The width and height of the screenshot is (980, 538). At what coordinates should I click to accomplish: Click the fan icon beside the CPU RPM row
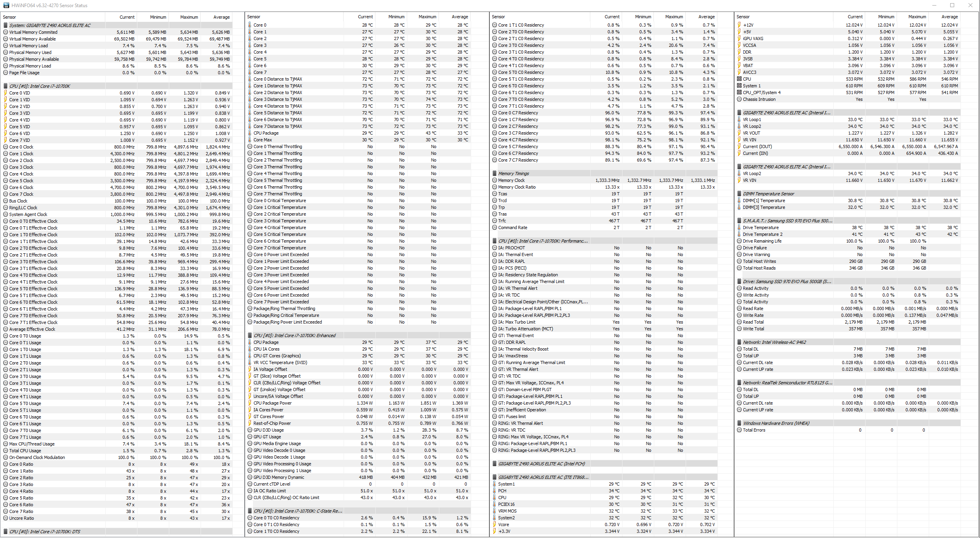739,79
